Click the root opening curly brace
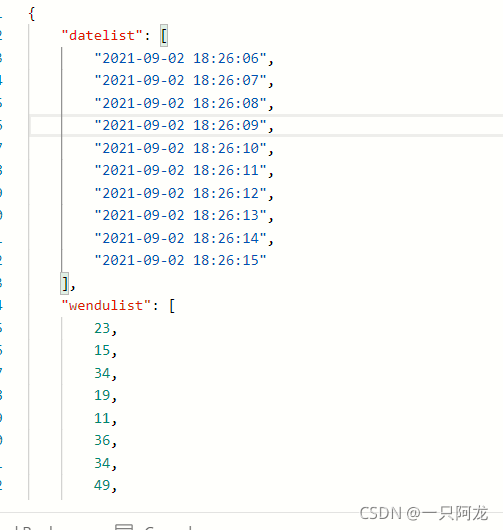 tap(32, 14)
